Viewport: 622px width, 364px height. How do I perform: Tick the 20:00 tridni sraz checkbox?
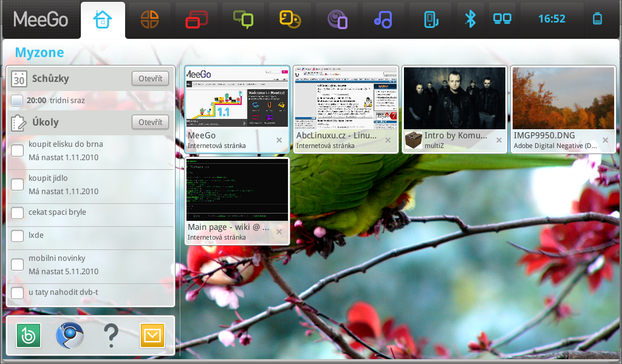click(x=17, y=101)
